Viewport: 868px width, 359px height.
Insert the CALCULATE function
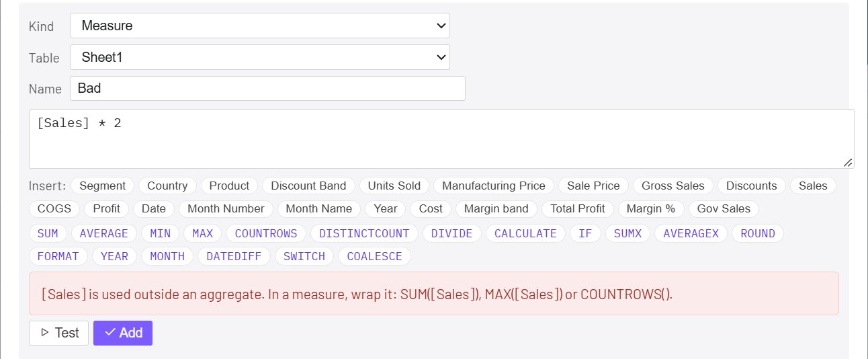click(x=525, y=233)
